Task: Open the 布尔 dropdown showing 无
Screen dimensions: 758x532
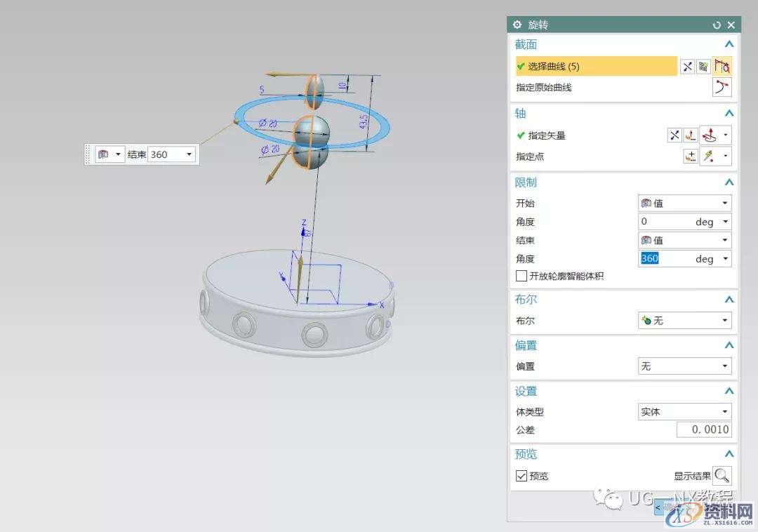Action: 684,321
